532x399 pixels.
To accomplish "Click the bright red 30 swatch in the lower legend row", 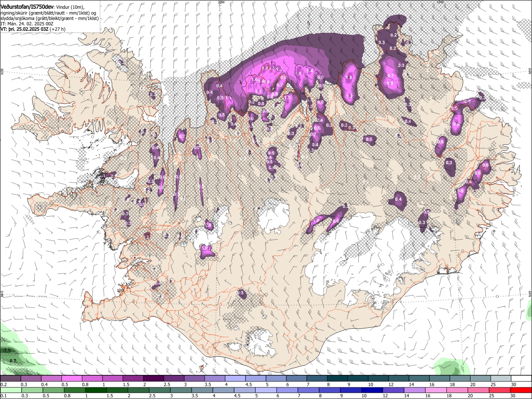I will coord(520,390).
